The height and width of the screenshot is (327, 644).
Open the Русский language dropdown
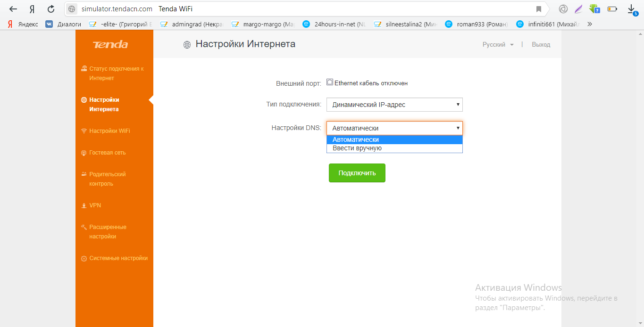(498, 45)
